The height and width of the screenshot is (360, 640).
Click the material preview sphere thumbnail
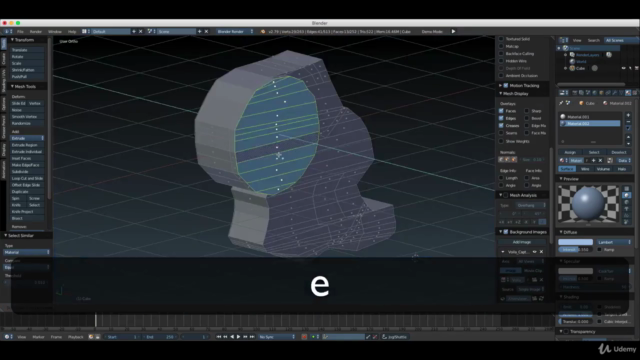pos(589,203)
